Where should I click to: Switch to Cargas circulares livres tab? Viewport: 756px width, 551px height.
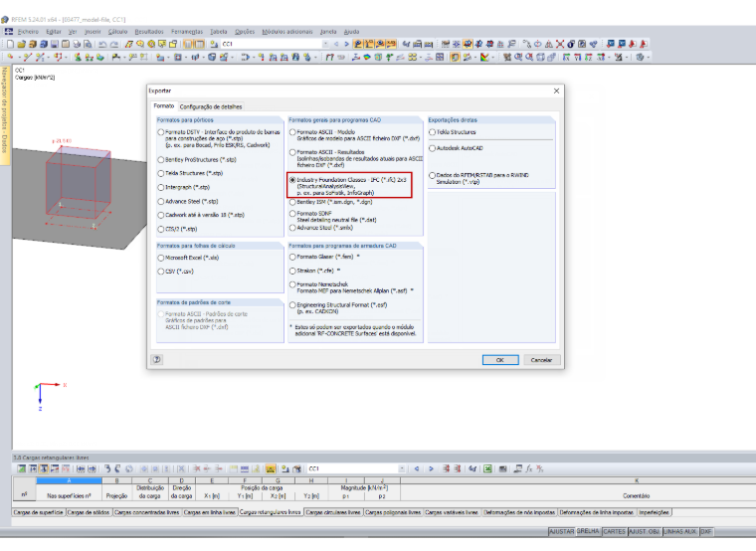pos(333,512)
